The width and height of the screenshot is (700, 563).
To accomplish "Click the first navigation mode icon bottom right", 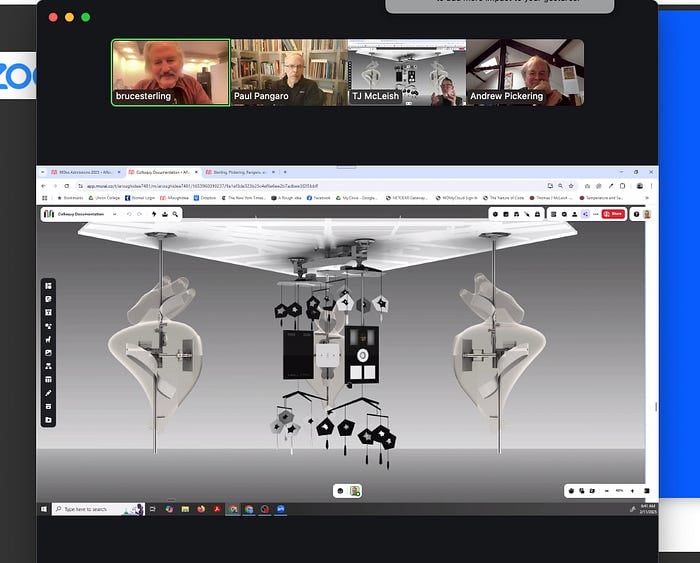I will coord(571,491).
